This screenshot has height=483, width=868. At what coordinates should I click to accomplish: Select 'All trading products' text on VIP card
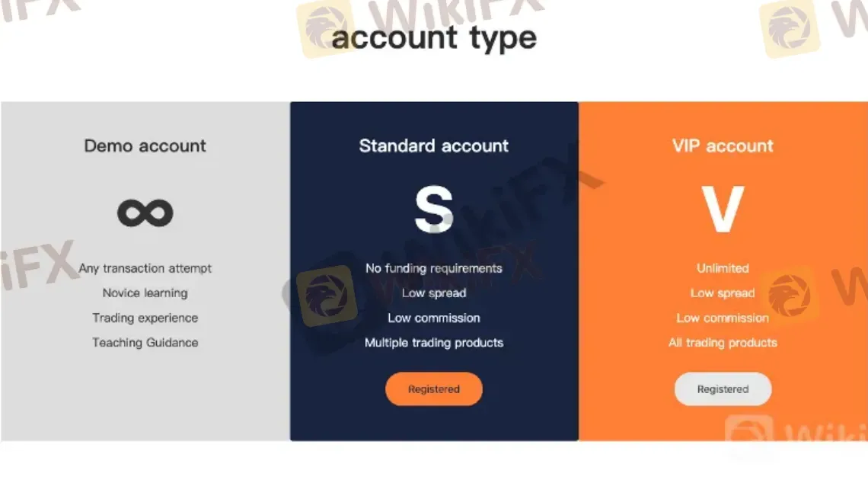pyautogui.click(x=722, y=343)
